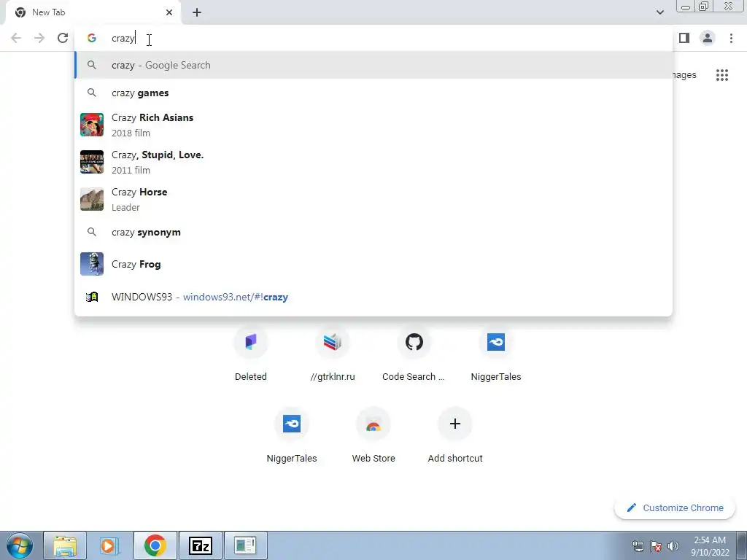Open the Code Search GitHub shortcut
The height and width of the screenshot is (560, 747).
pyautogui.click(x=414, y=355)
